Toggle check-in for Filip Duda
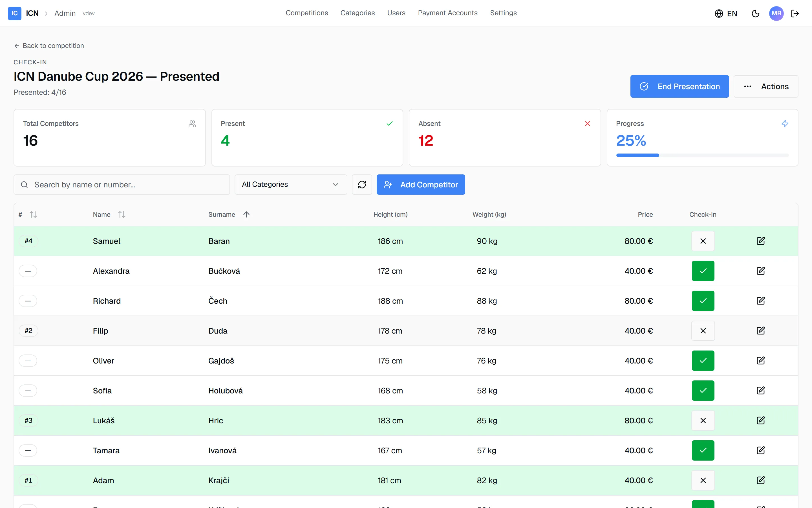Viewport: 812px width, 508px height. (703, 330)
